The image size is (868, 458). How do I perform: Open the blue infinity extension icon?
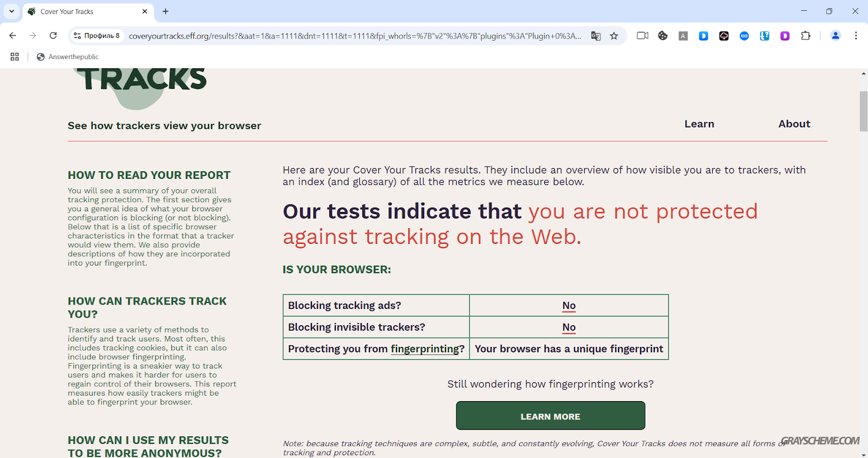coord(744,36)
